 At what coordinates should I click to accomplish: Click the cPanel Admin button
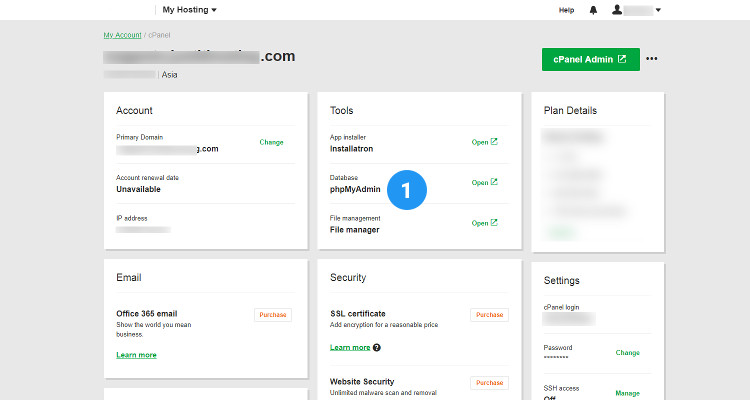(591, 59)
